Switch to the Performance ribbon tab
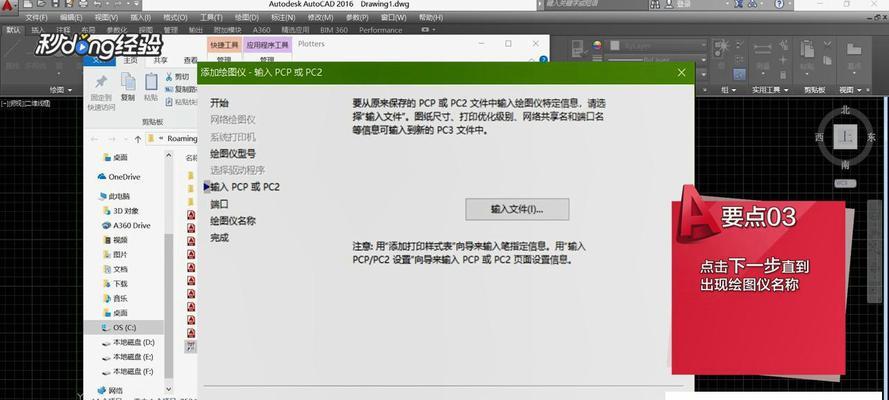The height and width of the screenshot is (400, 889). tap(380, 30)
